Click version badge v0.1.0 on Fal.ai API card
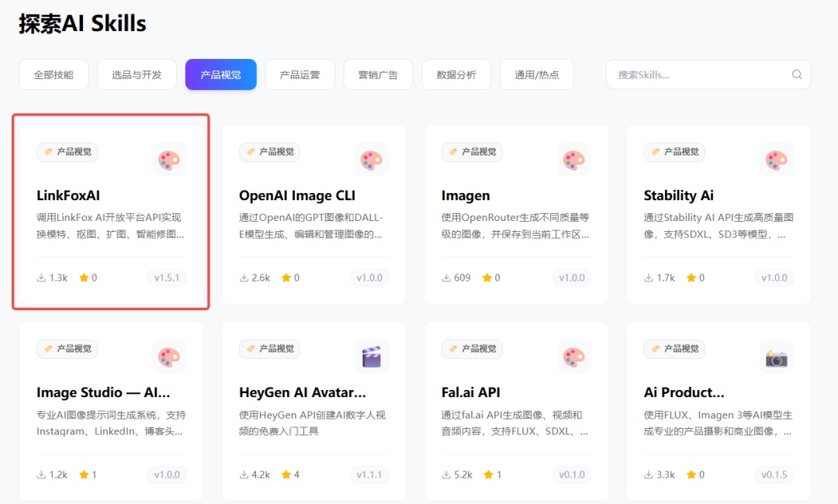Screen dimensions: 838x504 pos(572,475)
